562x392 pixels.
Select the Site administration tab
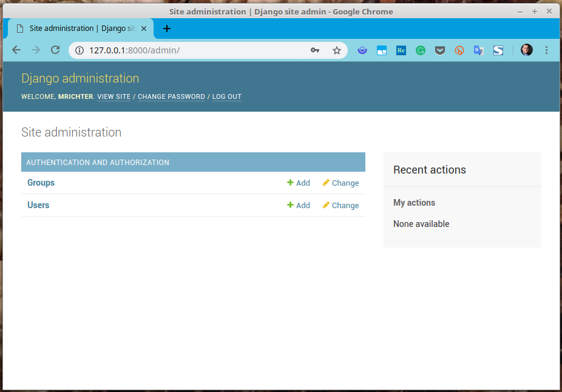pos(81,29)
